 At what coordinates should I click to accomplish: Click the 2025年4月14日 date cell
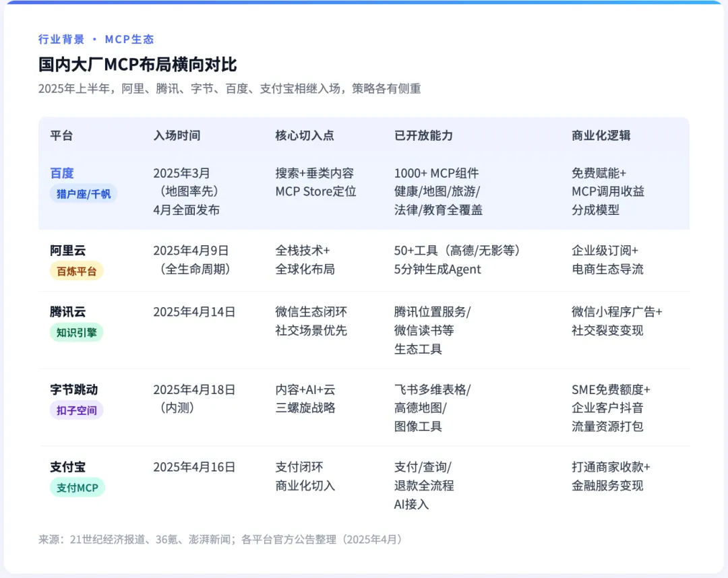(194, 312)
